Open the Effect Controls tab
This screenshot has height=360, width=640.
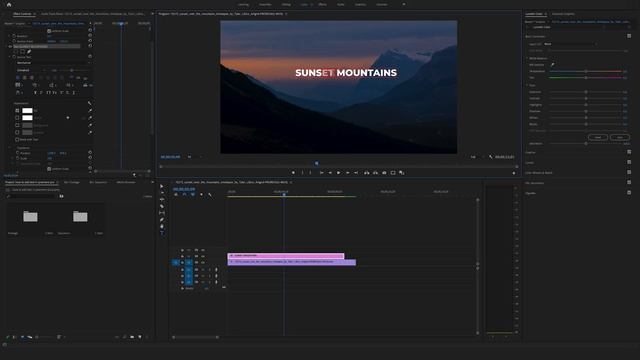[x=22, y=14]
